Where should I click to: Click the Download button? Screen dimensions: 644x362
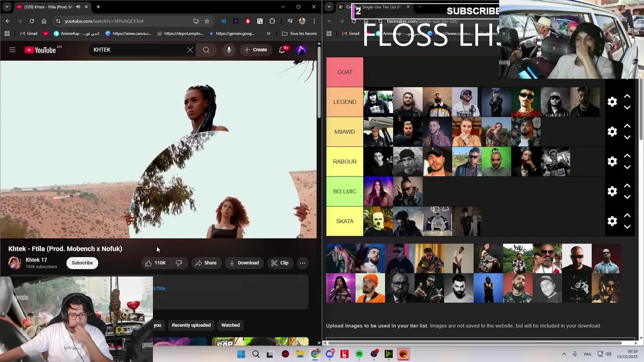coord(244,263)
